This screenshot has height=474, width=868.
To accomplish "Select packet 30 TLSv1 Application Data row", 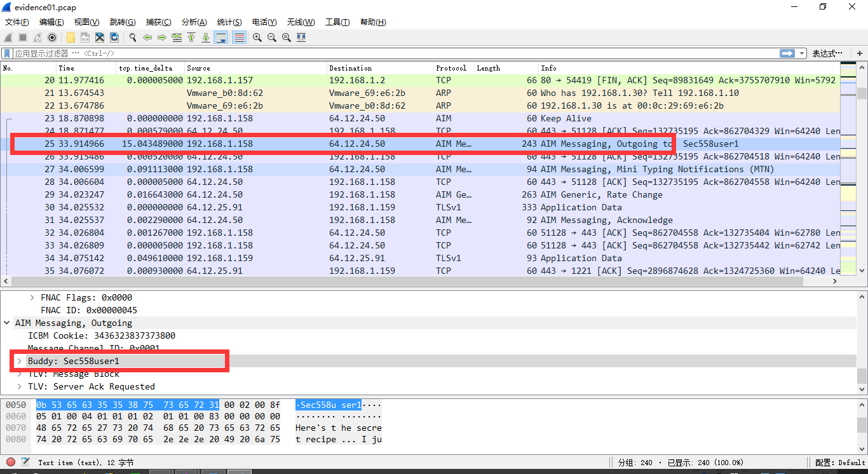I will (420, 207).
